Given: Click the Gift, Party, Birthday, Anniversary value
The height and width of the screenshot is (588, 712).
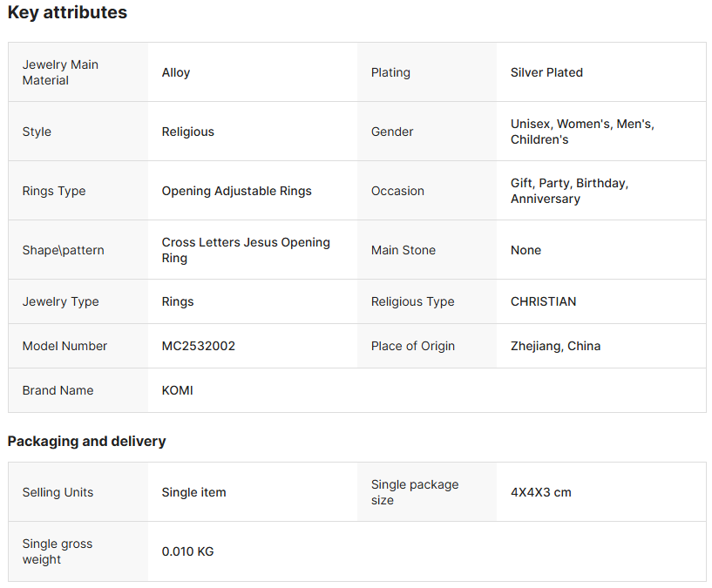Looking at the screenshot, I should coord(569,191).
